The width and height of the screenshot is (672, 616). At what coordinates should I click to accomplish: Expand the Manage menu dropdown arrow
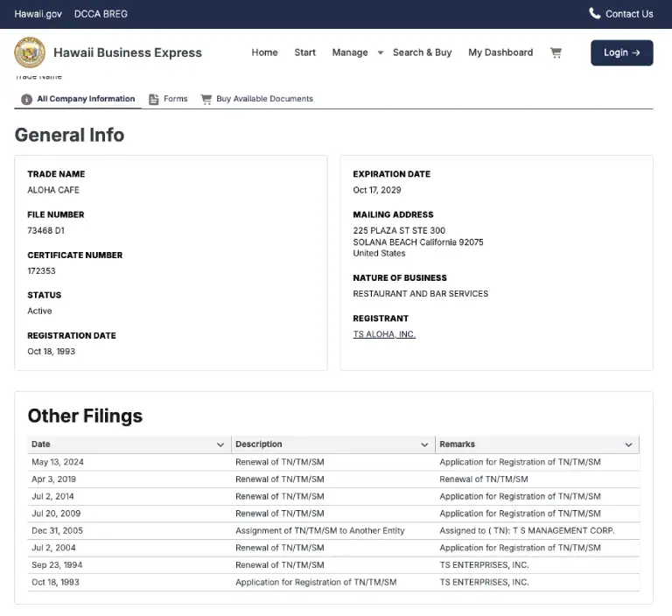click(x=380, y=52)
